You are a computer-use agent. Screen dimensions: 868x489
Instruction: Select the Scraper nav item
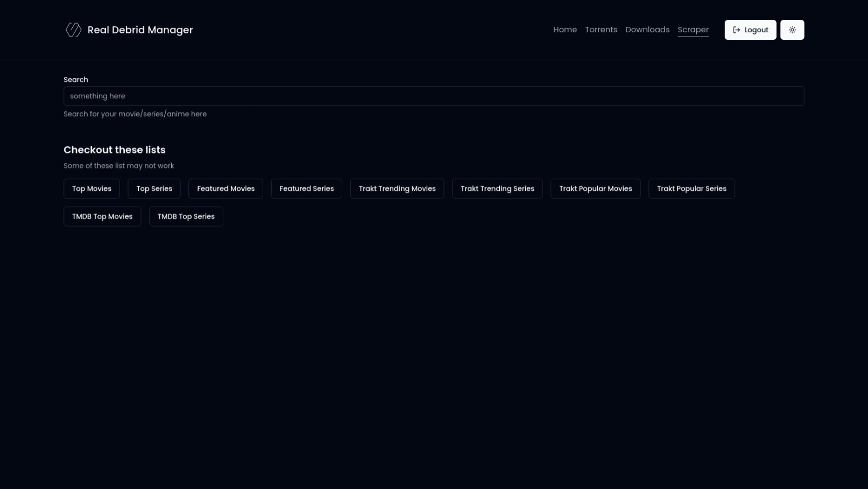click(x=693, y=30)
